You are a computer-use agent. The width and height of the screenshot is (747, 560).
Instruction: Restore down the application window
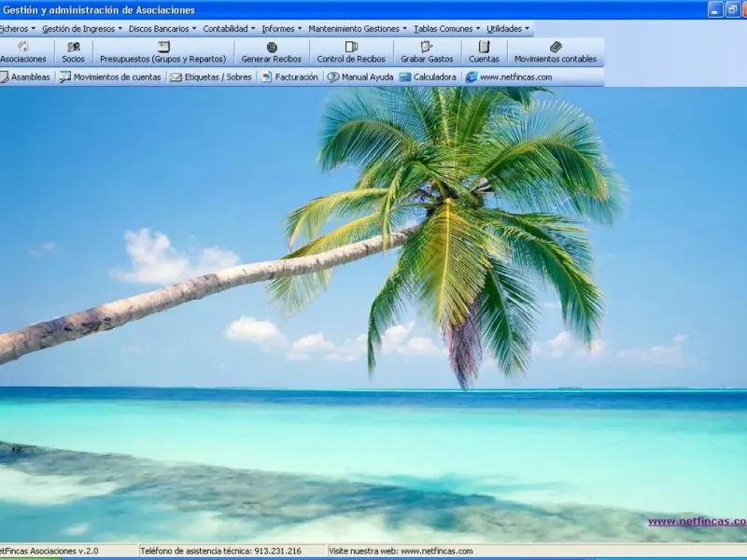pyautogui.click(x=732, y=9)
